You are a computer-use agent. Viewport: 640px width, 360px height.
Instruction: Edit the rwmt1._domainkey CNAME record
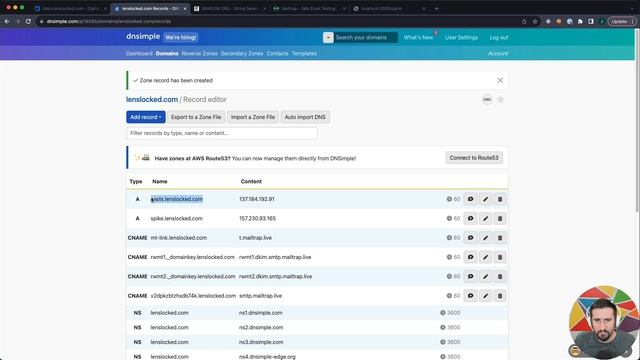click(485, 257)
